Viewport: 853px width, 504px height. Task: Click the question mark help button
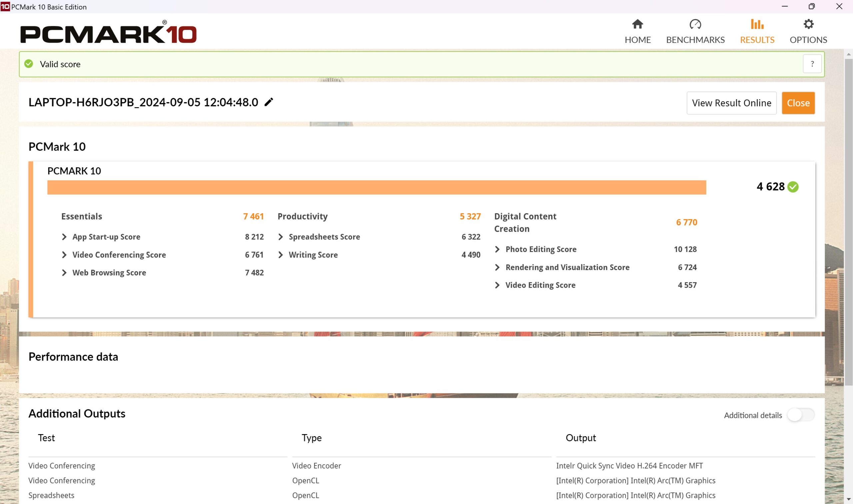click(812, 64)
